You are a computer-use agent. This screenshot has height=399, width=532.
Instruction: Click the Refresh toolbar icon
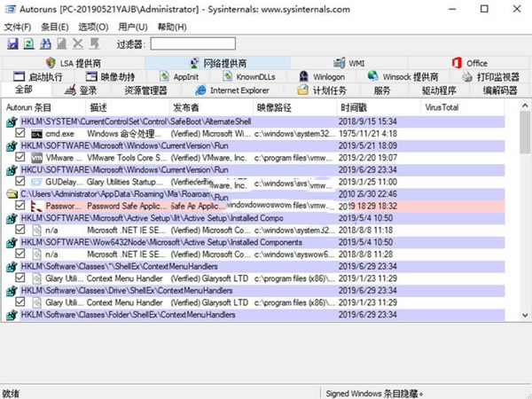pos(29,43)
